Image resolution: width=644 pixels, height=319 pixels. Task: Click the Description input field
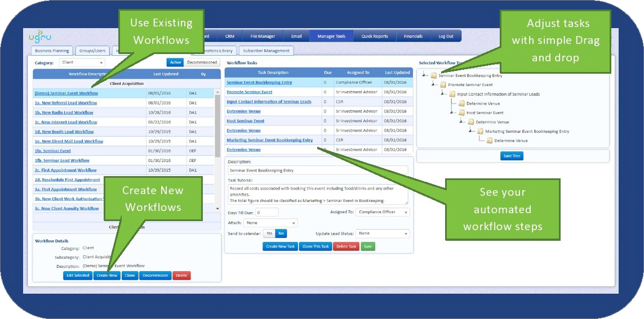pyautogui.click(x=318, y=170)
